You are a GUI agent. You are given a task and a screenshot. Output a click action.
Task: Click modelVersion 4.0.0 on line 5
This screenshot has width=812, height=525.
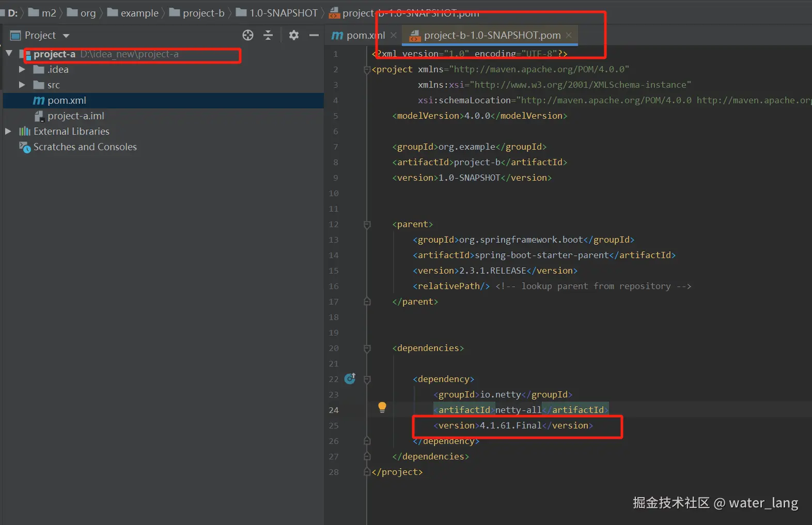477,116
